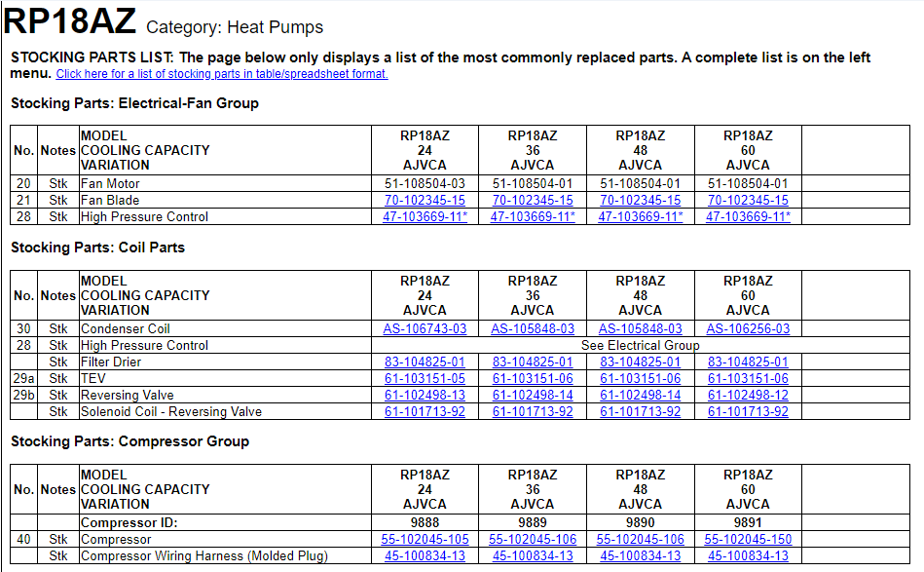This screenshot has width=924, height=572.
Task: Open High Pressure Control 47-103669-11* link for the 60 model
Action: click(x=748, y=216)
